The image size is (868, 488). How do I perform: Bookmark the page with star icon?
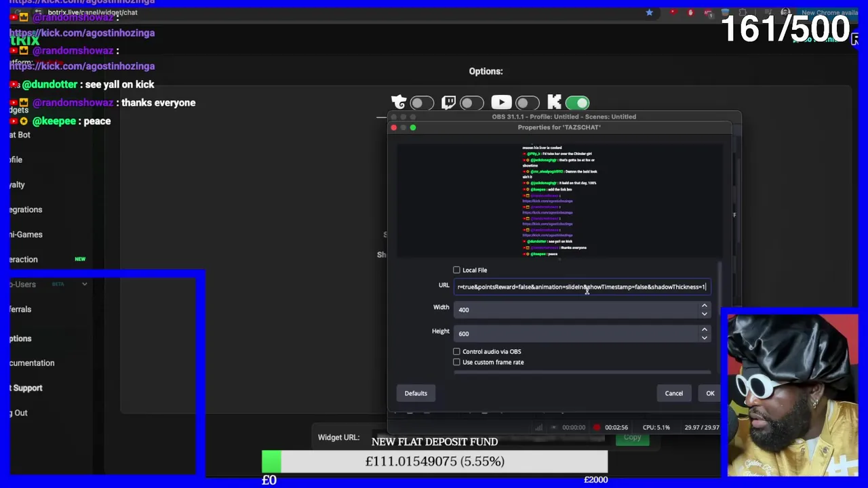point(650,12)
